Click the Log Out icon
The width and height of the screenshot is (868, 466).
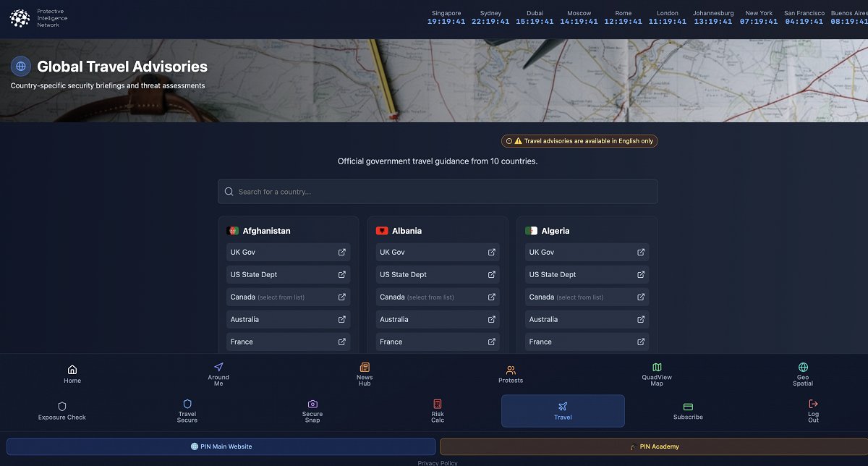(813, 404)
